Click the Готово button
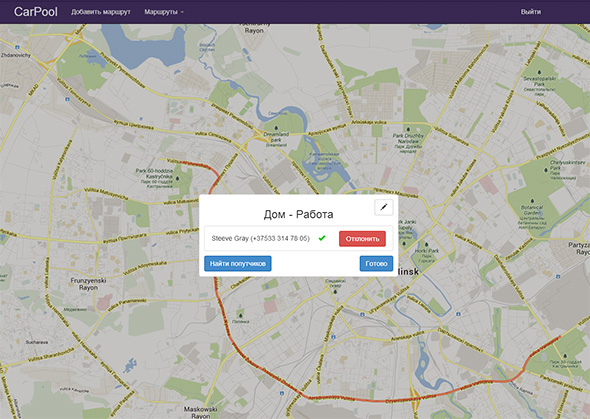The width and height of the screenshot is (590, 419). (376, 264)
